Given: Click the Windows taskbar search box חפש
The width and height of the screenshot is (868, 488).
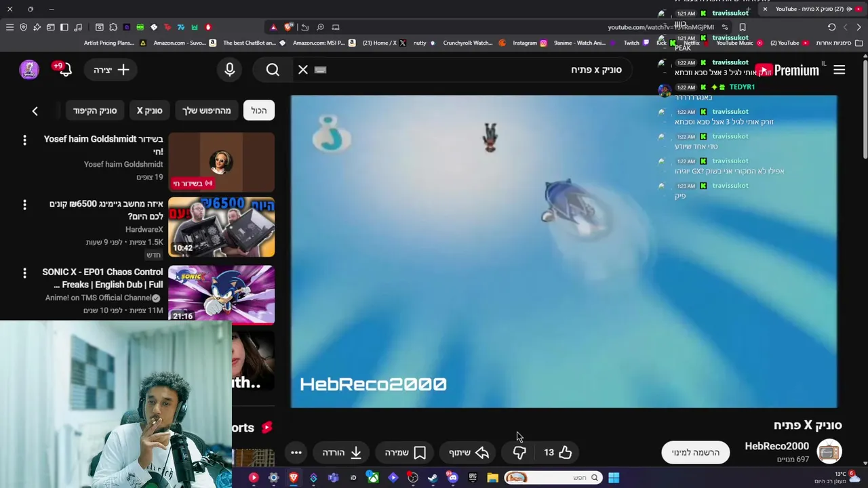Looking at the screenshot, I should (x=553, y=478).
